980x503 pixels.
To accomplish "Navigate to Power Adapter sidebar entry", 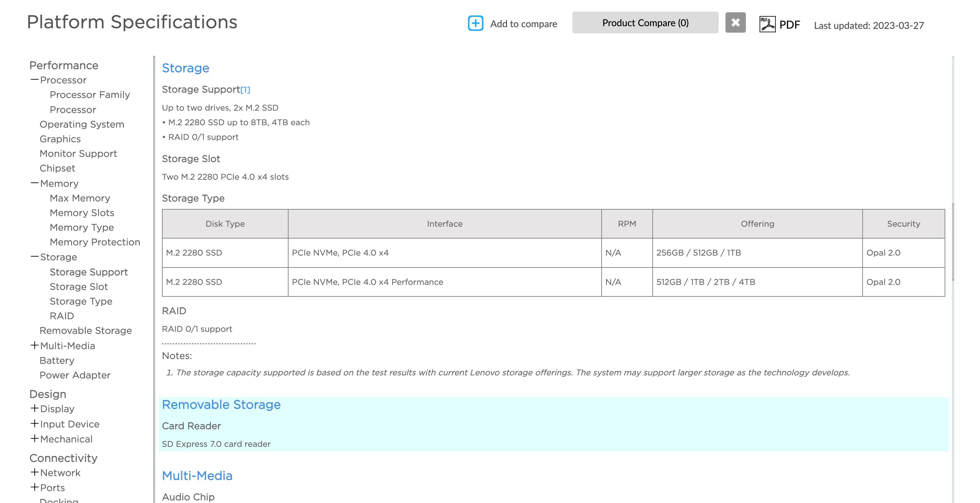I will (x=75, y=375).
